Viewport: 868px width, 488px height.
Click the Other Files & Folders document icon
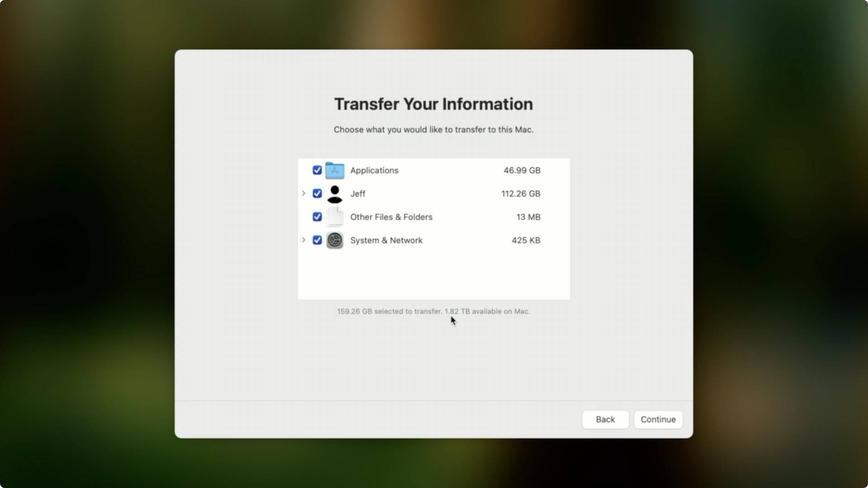pos(335,217)
